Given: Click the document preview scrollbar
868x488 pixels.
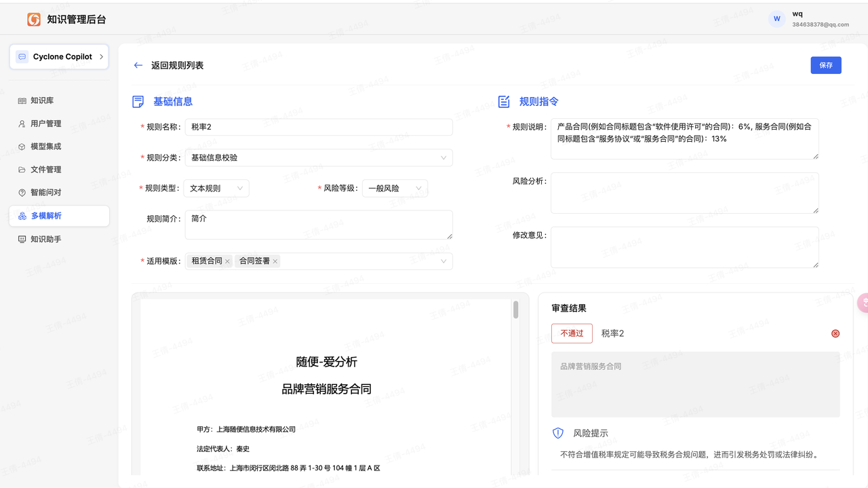Looking at the screenshot, I should 515,309.
